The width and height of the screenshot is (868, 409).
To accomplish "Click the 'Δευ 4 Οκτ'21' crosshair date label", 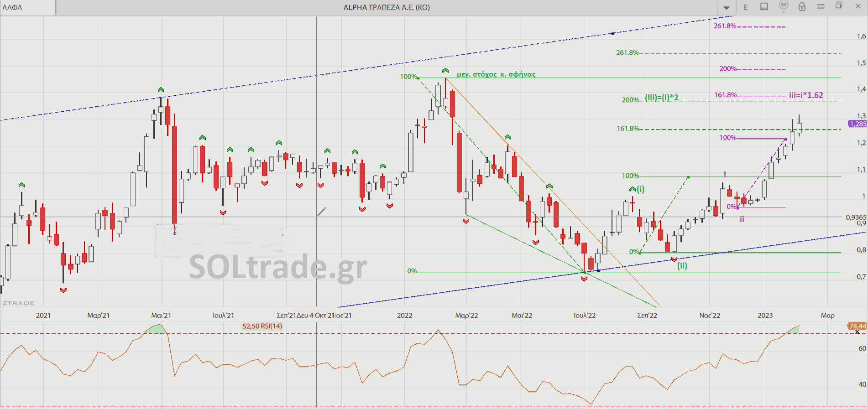I will (316, 315).
